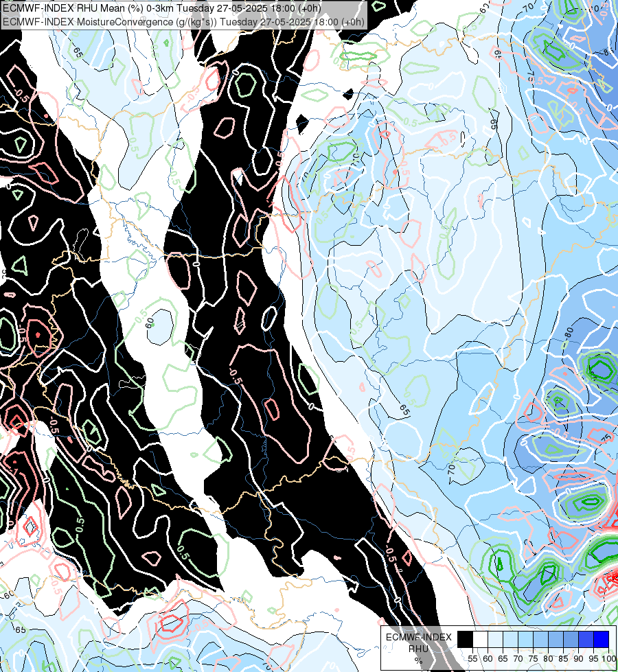Click the white legend swatch between 55 and 60
This screenshot has height=672, width=618.
point(481,640)
